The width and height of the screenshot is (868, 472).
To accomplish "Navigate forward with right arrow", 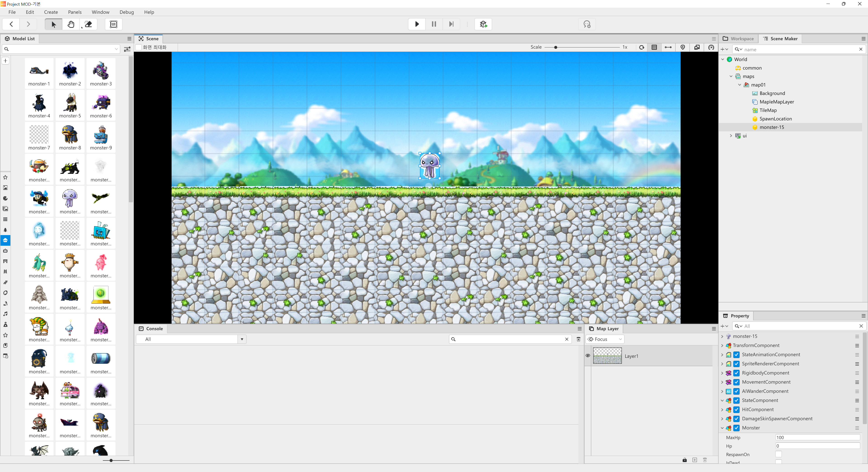I will [28, 24].
